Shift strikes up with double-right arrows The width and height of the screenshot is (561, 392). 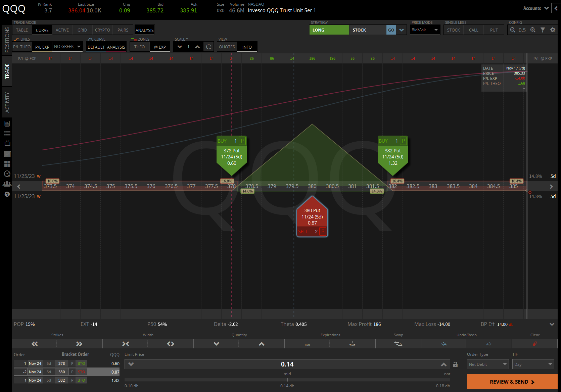pyautogui.click(x=79, y=344)
